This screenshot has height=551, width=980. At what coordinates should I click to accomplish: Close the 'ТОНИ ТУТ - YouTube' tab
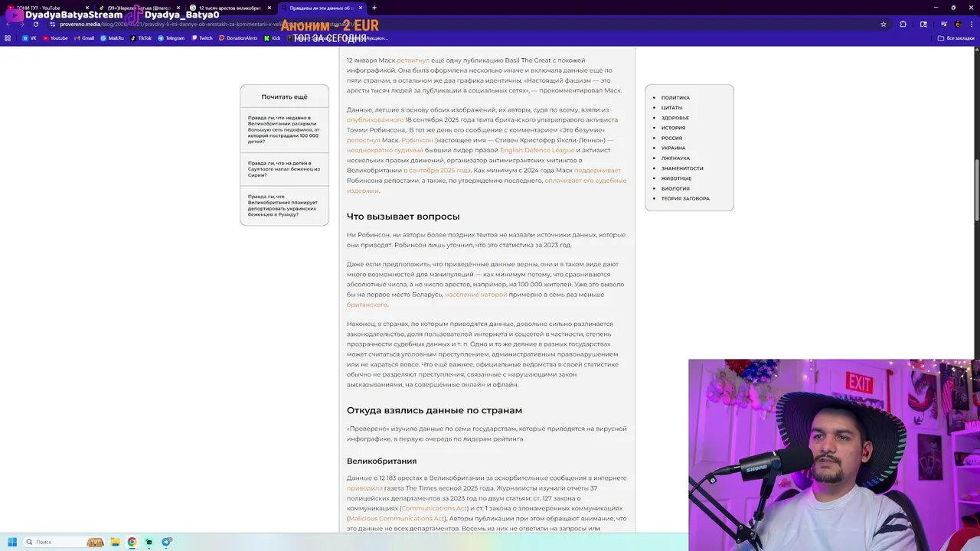tap(87, 8)
